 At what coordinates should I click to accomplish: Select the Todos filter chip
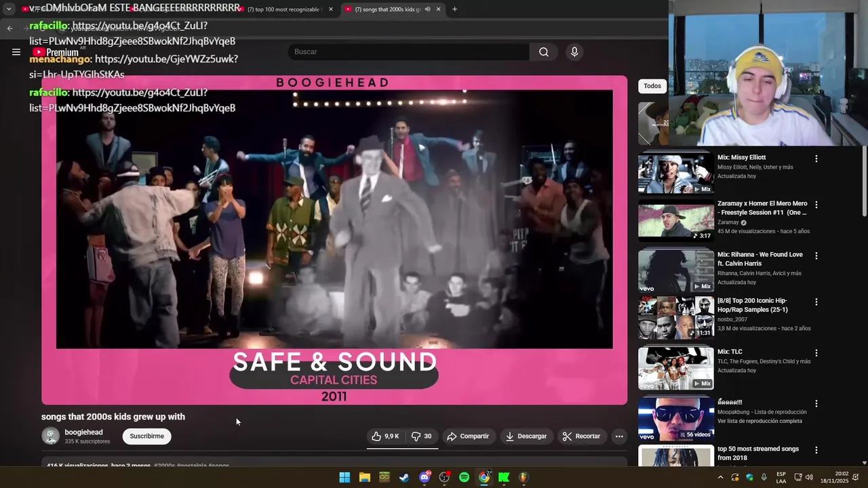pos(652,86)
